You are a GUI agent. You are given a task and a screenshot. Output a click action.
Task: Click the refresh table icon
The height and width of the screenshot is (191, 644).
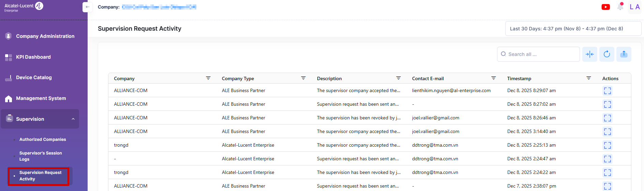(x=607, y=54)
